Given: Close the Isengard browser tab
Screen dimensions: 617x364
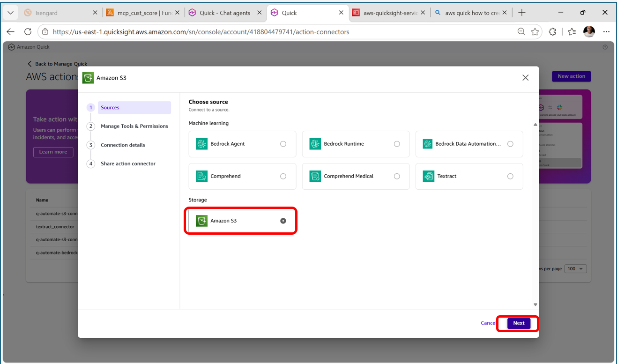Looking at the screenshot, I should tap(96, 13).
